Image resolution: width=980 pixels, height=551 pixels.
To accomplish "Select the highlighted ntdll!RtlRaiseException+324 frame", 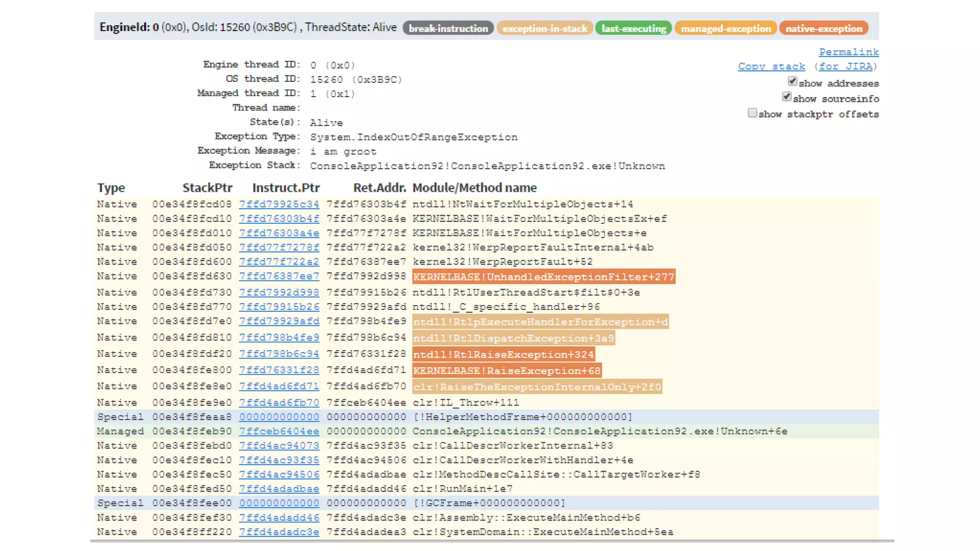I will 503,354.
